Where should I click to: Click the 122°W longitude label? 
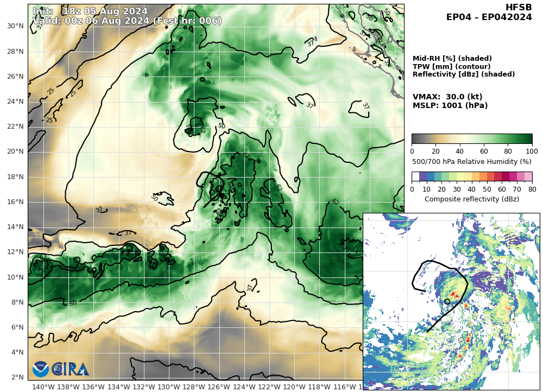tap(269, 387)
